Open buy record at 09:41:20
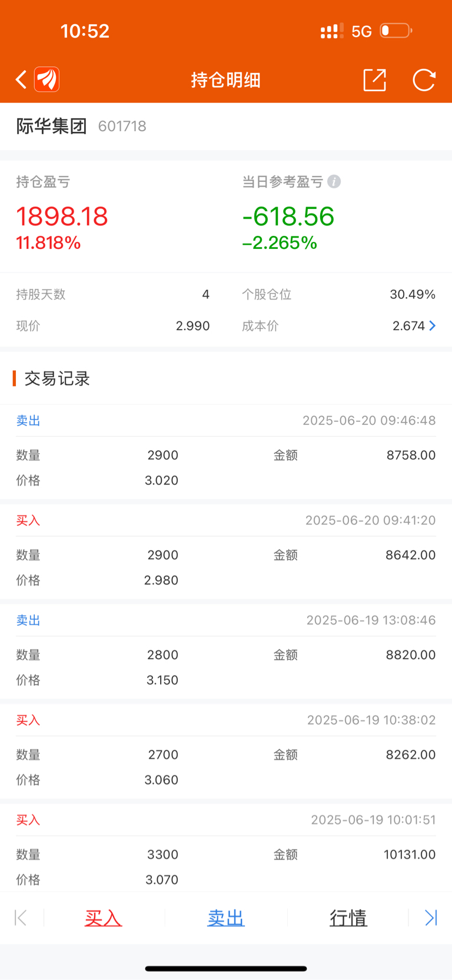 coord(226,552)
